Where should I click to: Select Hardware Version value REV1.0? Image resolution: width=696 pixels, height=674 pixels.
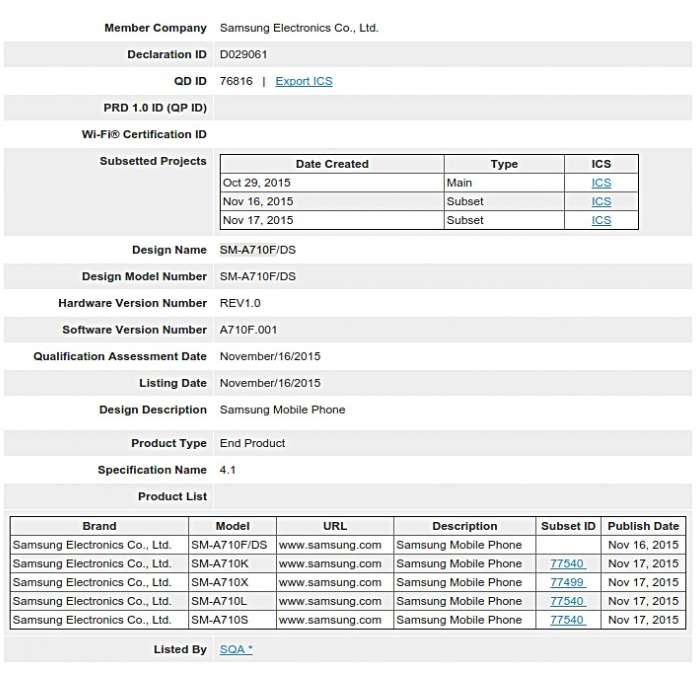[x=240, y=303]
